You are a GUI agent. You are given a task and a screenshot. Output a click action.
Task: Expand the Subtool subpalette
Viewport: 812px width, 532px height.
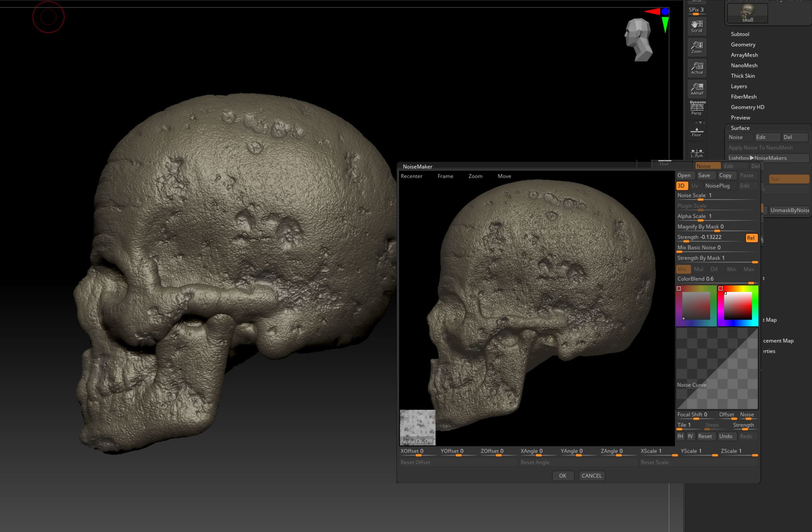(x=740, y=34)
